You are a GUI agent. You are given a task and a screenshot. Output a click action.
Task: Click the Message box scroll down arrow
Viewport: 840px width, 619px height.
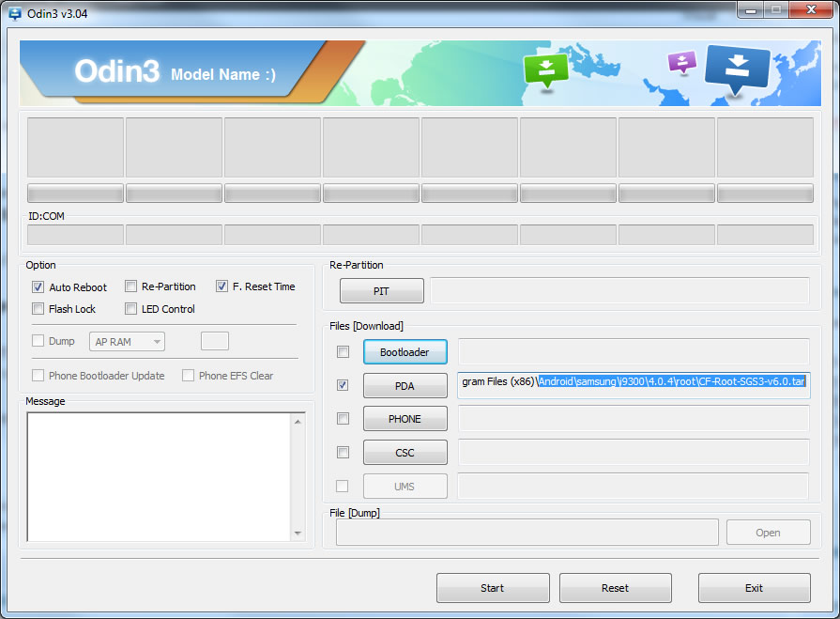[298, 534]
